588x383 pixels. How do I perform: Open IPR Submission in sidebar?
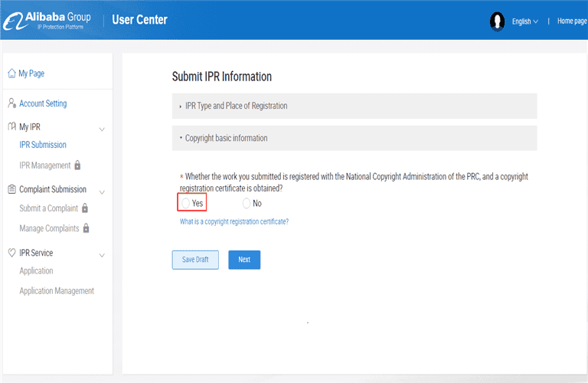pyautogui.click(x=43, y=145)
